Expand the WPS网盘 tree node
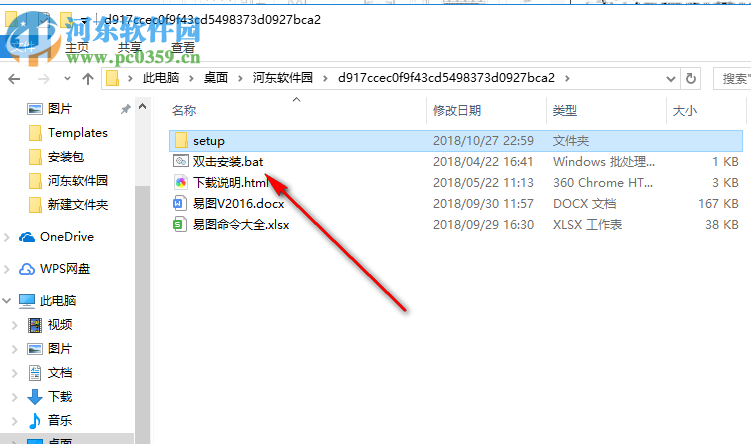This screenshot has height=444, width=751. point(7,269)
